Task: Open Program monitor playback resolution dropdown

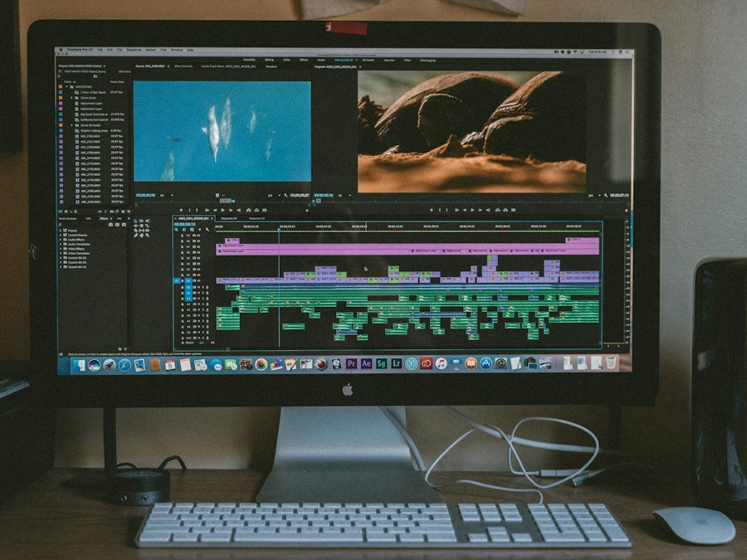Action: tap(593, 195)
